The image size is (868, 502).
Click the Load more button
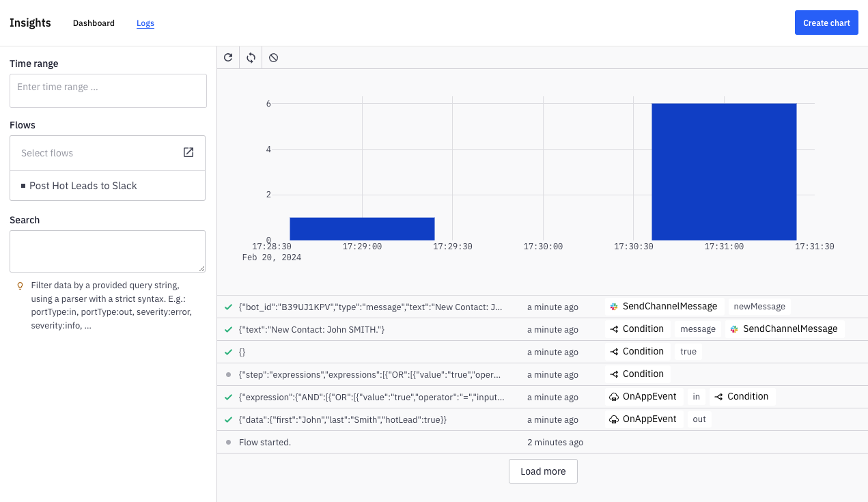tap(543, 471)
